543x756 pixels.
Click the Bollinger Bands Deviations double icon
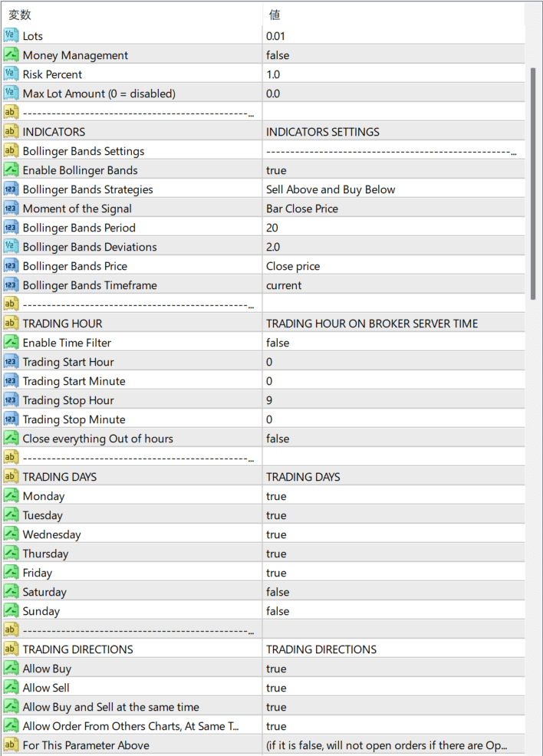(x=11, y=247)
